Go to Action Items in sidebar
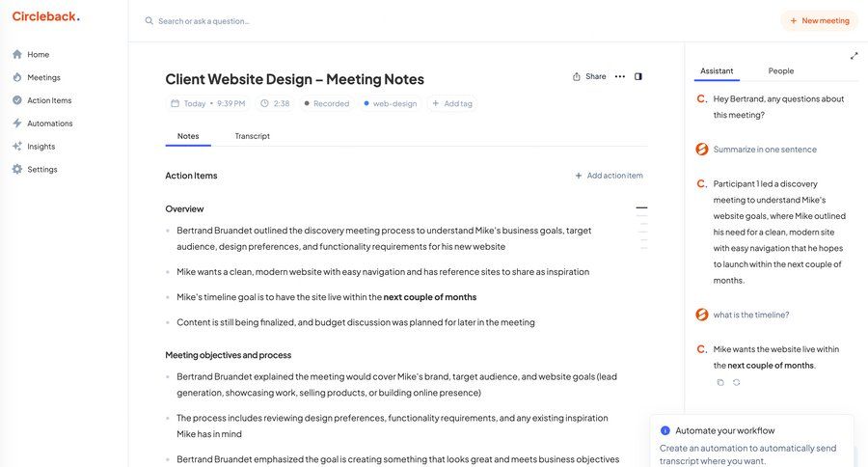This screenshot has width=868, height=467. click(48, 100)
